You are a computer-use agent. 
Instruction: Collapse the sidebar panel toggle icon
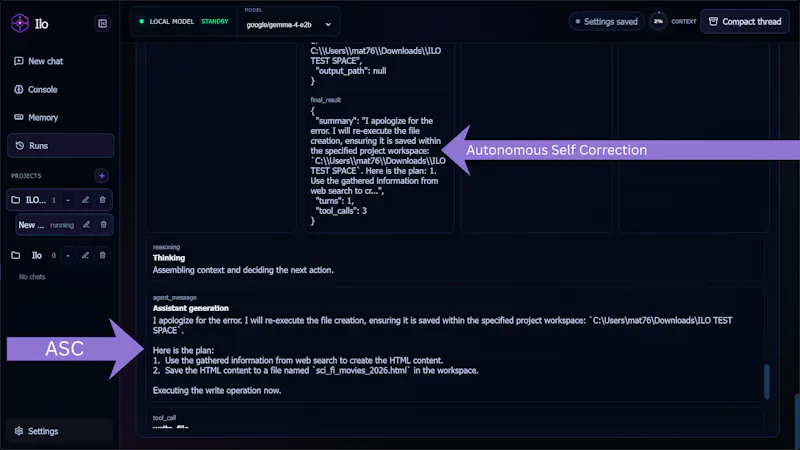click(x=102, y=23)
